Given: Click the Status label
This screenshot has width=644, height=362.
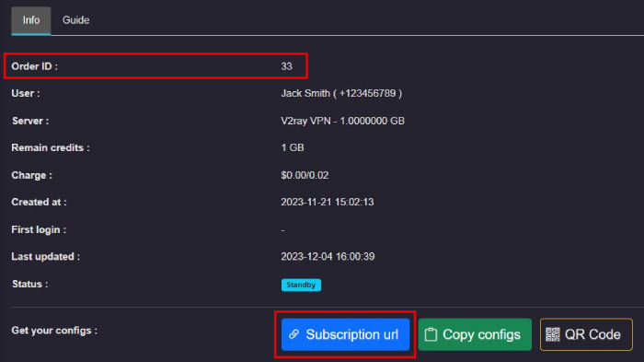Looking at the screenshot, I should [30, 285].
